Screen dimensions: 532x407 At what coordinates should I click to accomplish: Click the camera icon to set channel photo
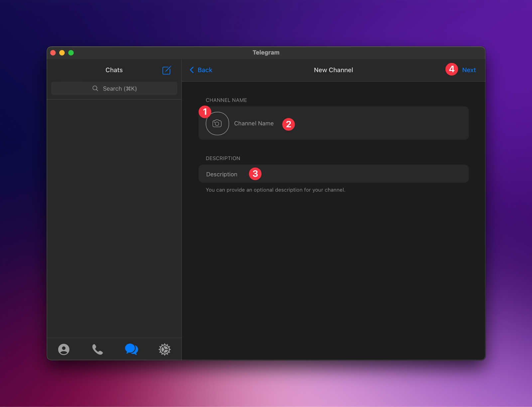point(217,123)
